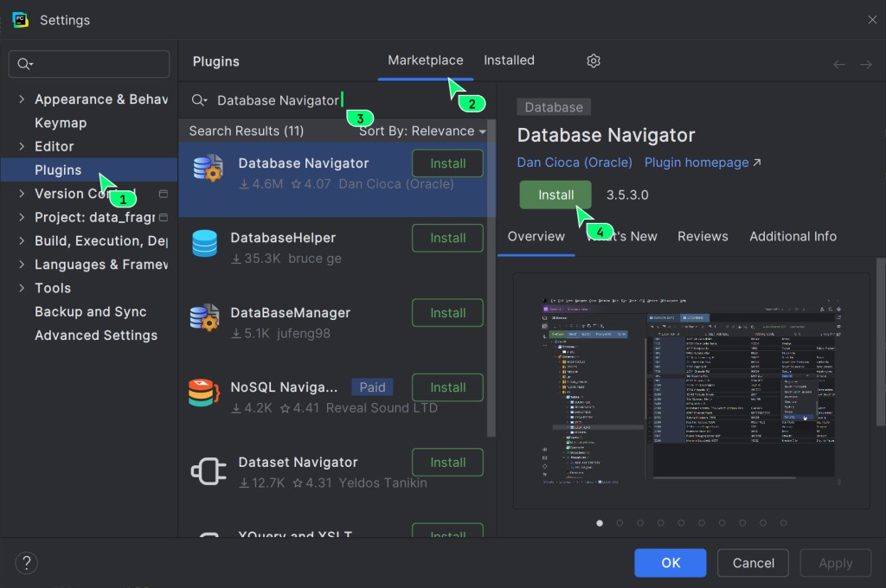Viewport: 886px width, 588px height.
Task: Click the DataBaseManager plugin icon
Action: (205, 320)
